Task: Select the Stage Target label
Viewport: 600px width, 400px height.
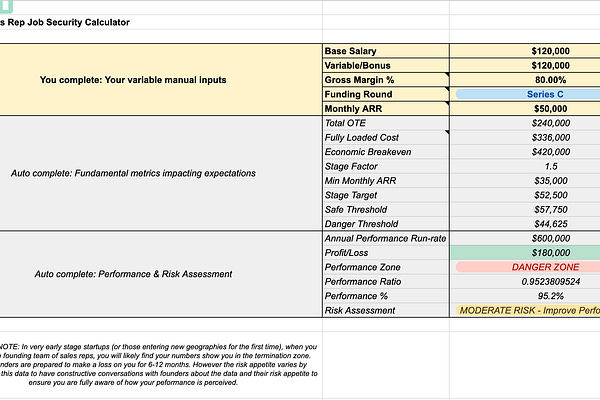Action: [x=386, y=195]
